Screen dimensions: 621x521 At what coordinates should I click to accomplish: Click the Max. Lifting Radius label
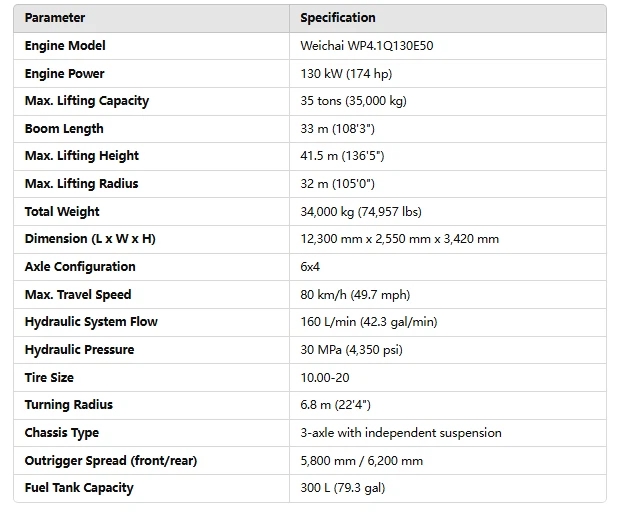click(x=82, y=184)
